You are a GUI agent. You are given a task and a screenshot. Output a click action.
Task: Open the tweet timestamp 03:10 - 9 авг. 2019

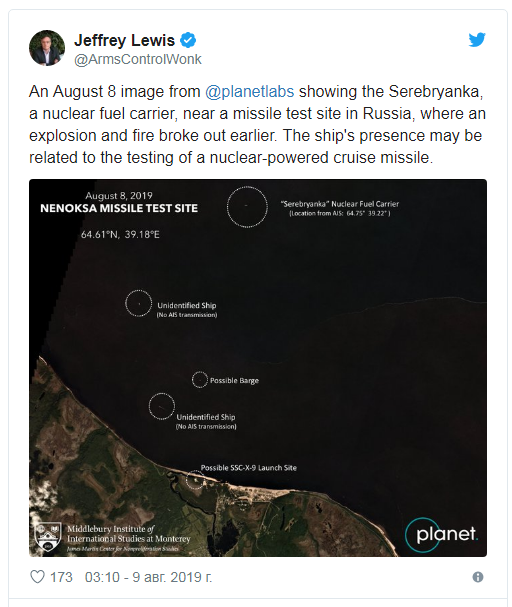(148, 577)
